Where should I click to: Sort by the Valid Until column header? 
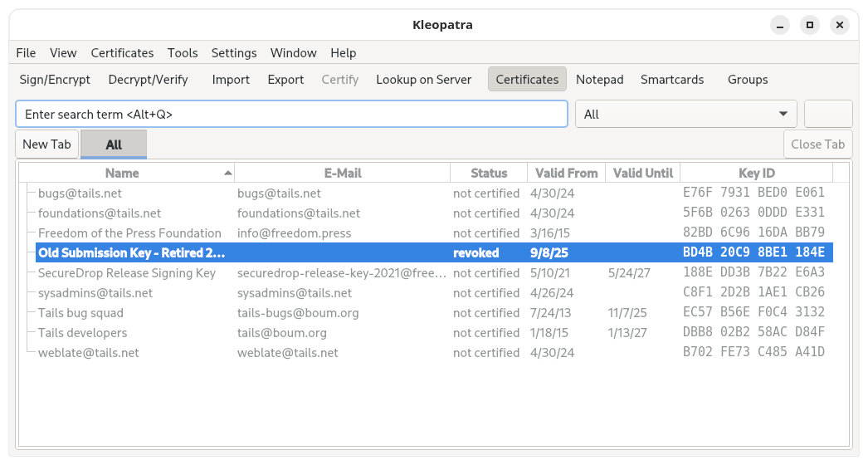[642, 174]
